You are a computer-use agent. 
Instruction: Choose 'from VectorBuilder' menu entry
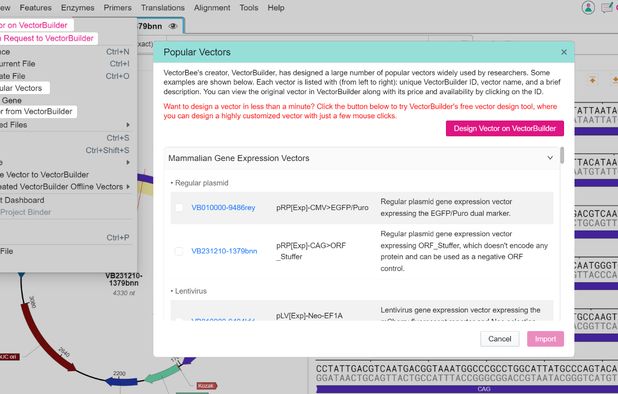38,112
